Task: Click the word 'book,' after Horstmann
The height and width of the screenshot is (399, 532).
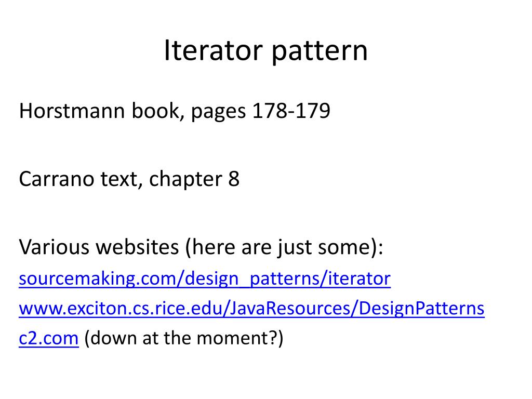Action: click(x=158, y=111)
